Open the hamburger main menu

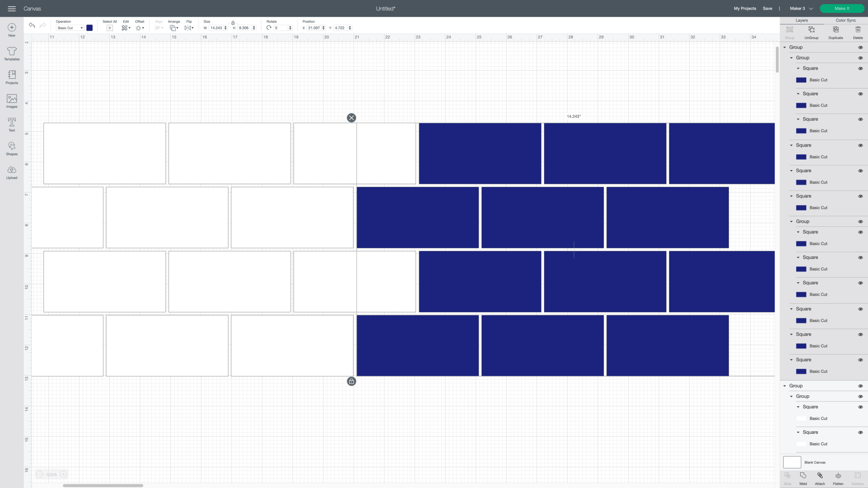(x=11, y=8)
